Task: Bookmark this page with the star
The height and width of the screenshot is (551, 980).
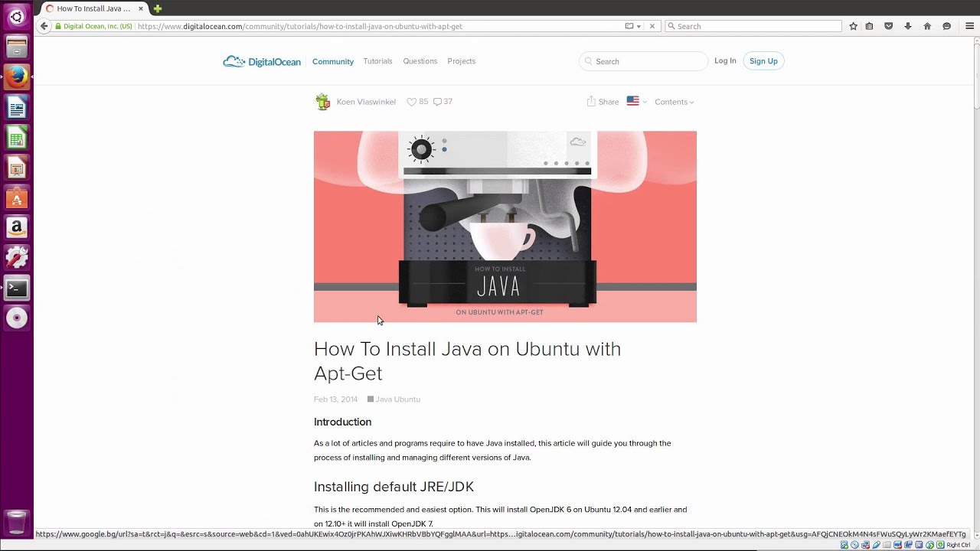Action: tap(853, 26)
